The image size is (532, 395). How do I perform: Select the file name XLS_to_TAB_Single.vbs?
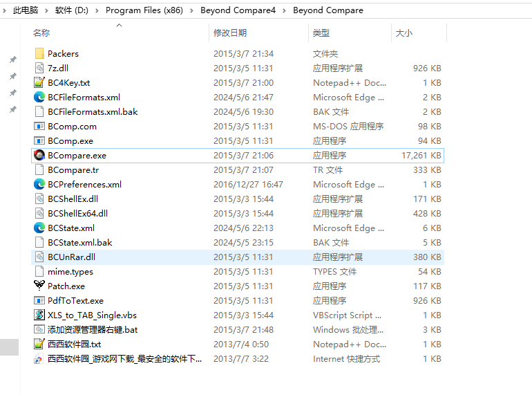pos(93,315)
